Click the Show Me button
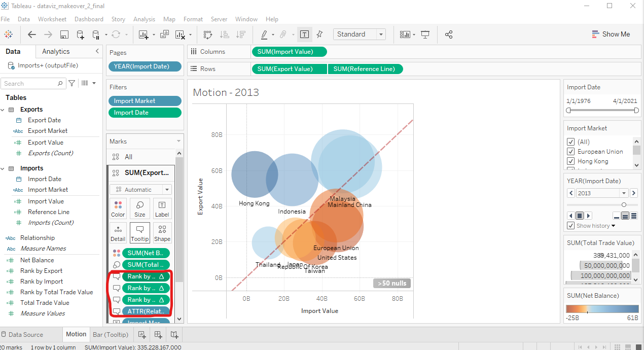 click(x=611, y=34)
